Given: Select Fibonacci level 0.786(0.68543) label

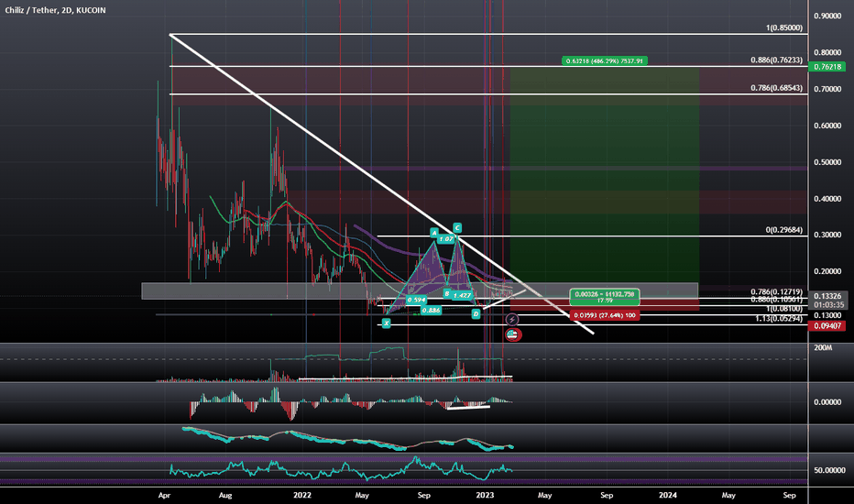Looking at the screenshot, I should click(777, 88).
